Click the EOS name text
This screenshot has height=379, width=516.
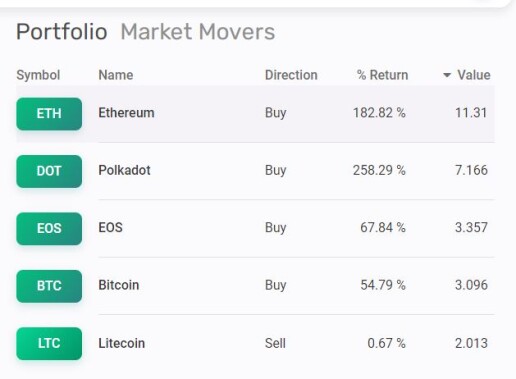pyautogui.click(x=110, y=228)
